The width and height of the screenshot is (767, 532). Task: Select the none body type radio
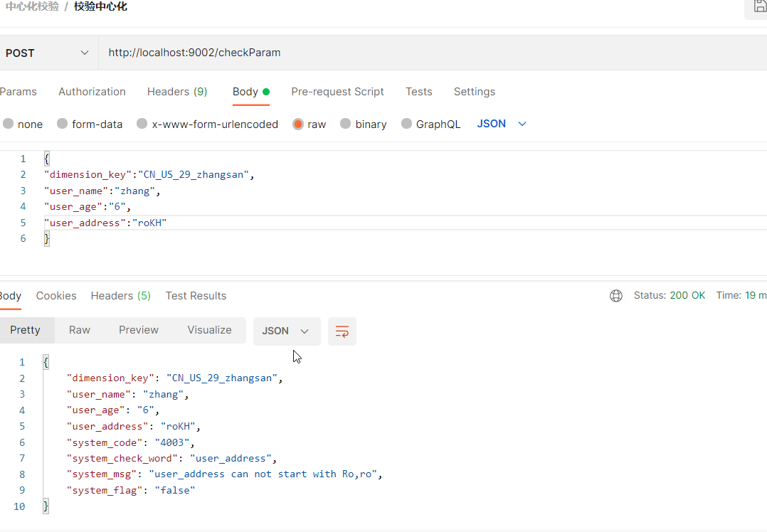point(9,124)
